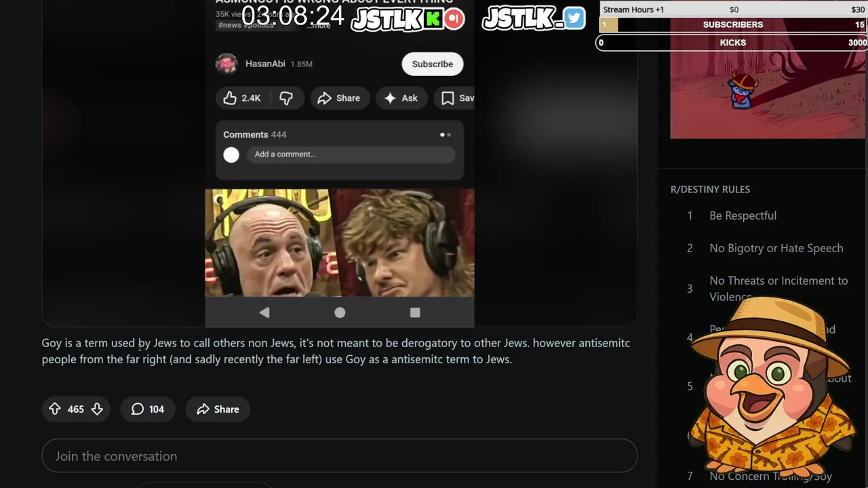Screen dimensions: 868x488
Task: Add a comment on the video
Action: (351, 155)
